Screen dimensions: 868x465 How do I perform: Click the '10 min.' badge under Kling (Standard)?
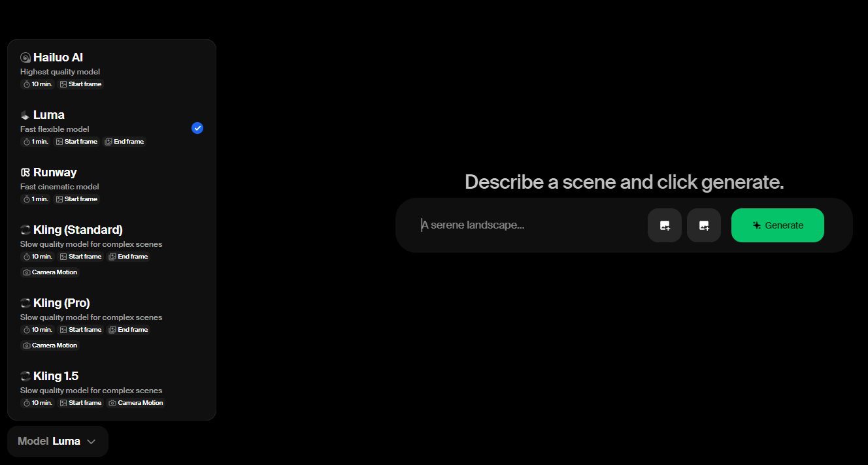(37, 257)
